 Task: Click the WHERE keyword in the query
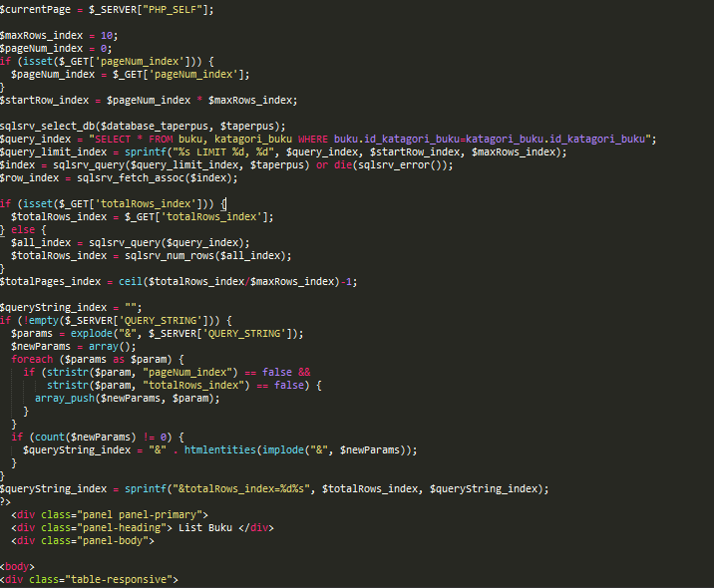313,139
